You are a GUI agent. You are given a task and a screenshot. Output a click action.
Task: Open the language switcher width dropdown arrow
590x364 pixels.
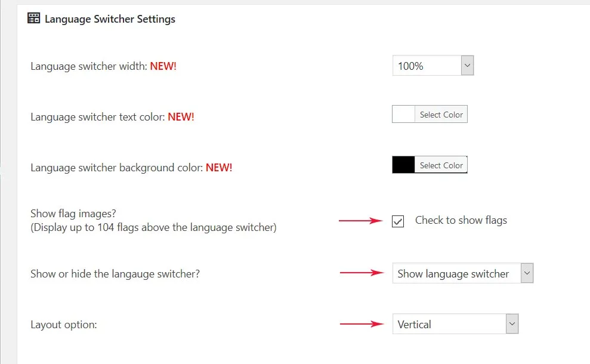click(x=467, y=66)
